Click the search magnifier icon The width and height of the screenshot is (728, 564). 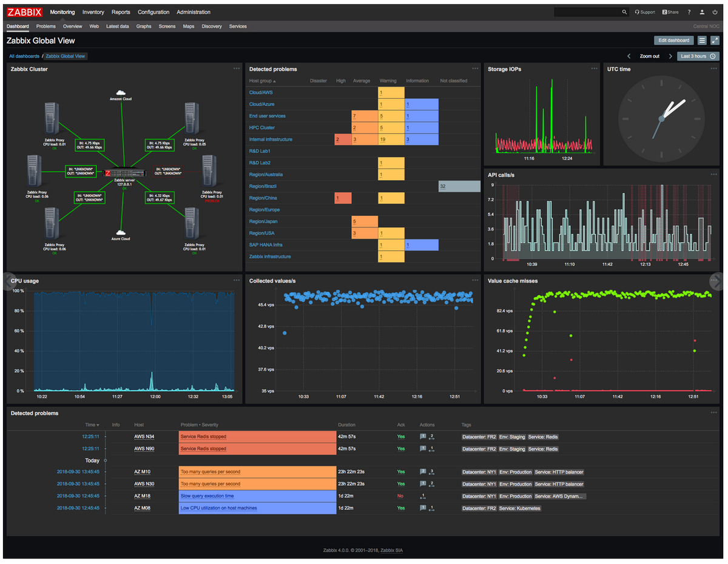pyautogui.click(x=624, y=12)
